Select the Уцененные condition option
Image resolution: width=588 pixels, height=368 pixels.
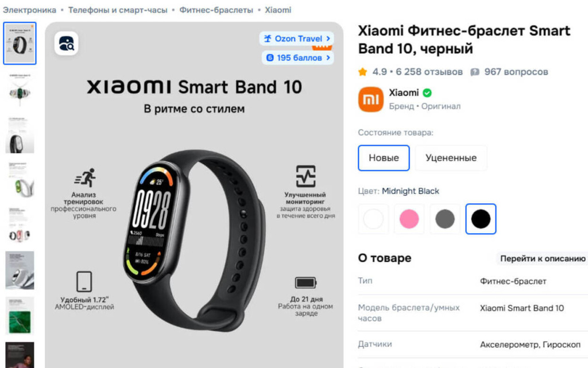[451, 158]
